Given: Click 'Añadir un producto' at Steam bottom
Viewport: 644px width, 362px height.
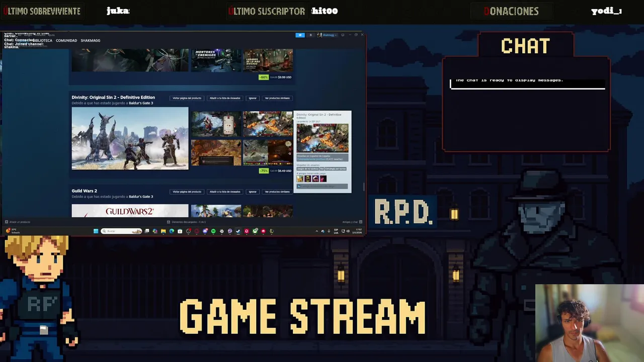Looking at the screenshot, I should (18, 222).
